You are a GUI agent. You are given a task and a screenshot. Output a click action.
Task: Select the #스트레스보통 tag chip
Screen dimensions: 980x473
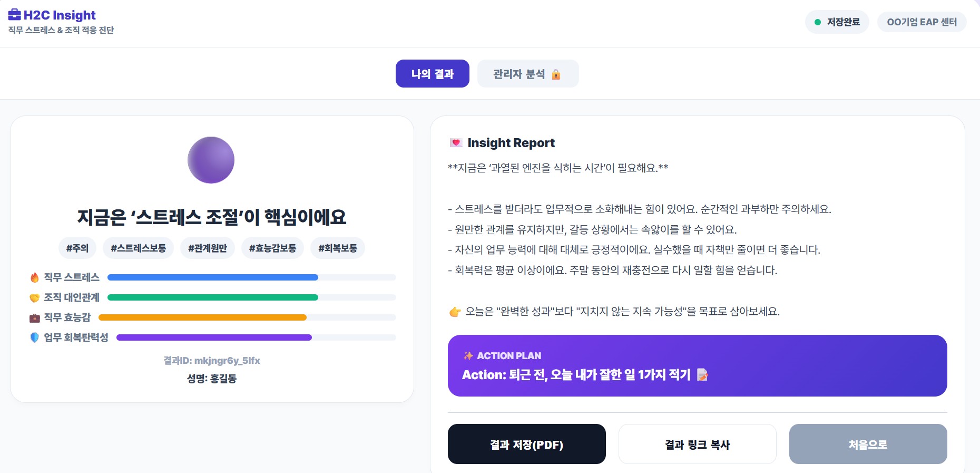click(x=138, y=248)
